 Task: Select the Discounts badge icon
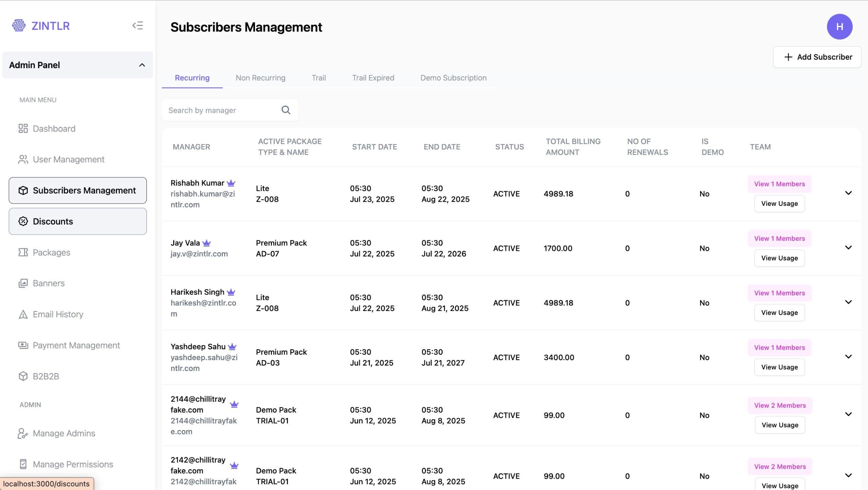(23, 221)
